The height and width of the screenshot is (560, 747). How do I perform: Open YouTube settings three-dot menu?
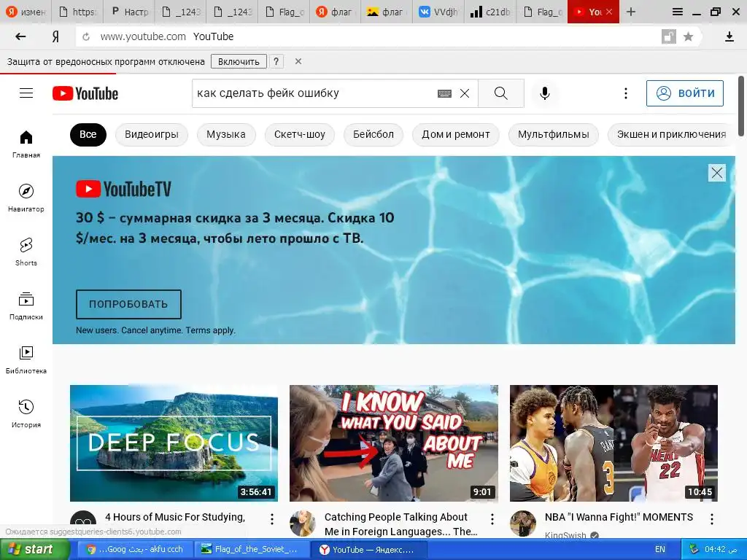point(625,93)
